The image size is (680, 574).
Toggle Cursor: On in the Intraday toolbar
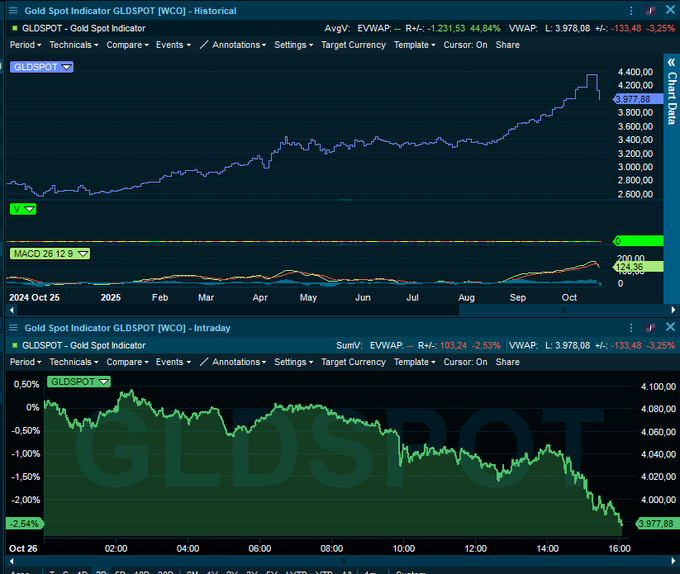pyautogui.click(x=465, y=362)
